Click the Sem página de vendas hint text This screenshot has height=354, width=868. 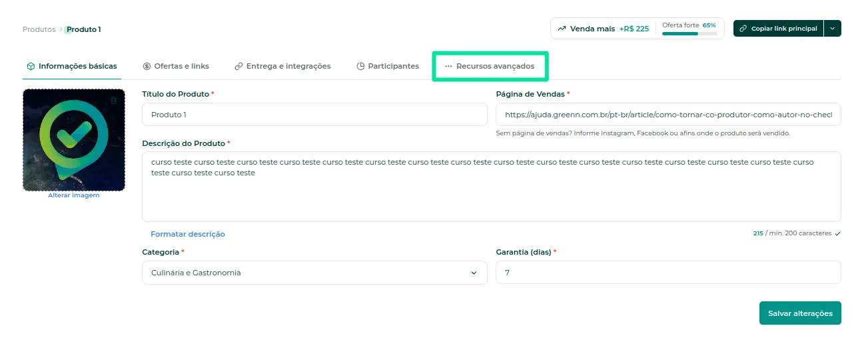pos(643,133)
